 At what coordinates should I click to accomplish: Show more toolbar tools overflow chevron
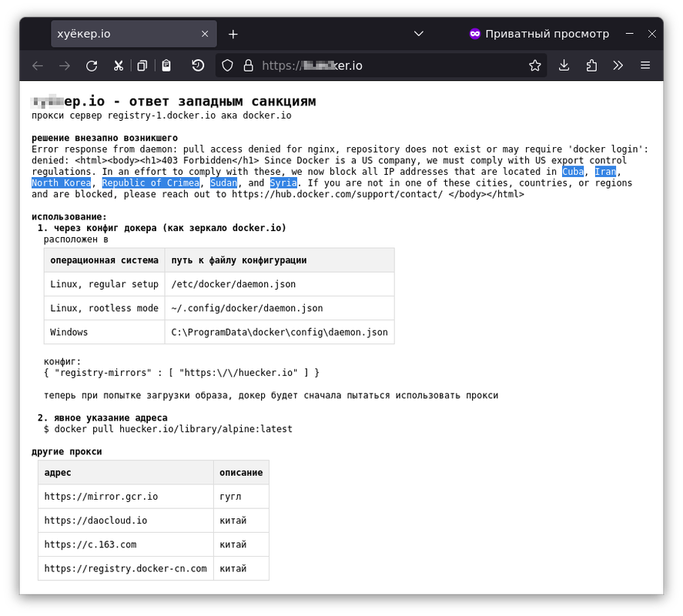(x=618, y=65)
